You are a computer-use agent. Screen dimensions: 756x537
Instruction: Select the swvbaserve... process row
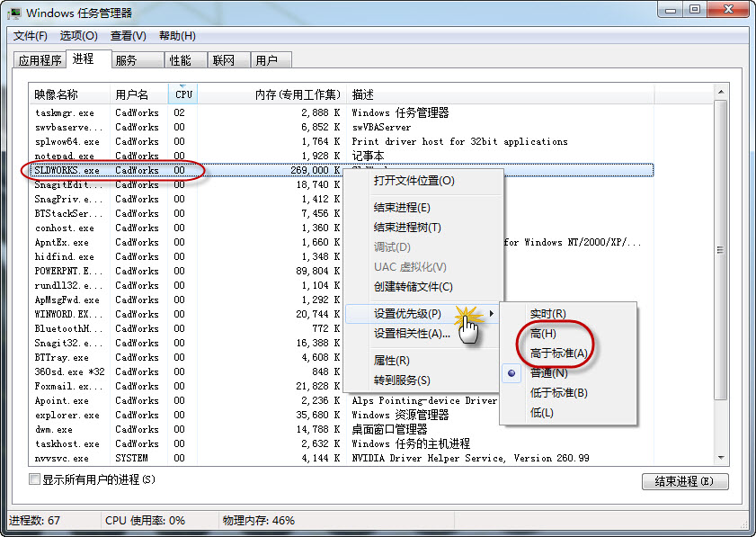click(342, 128)
